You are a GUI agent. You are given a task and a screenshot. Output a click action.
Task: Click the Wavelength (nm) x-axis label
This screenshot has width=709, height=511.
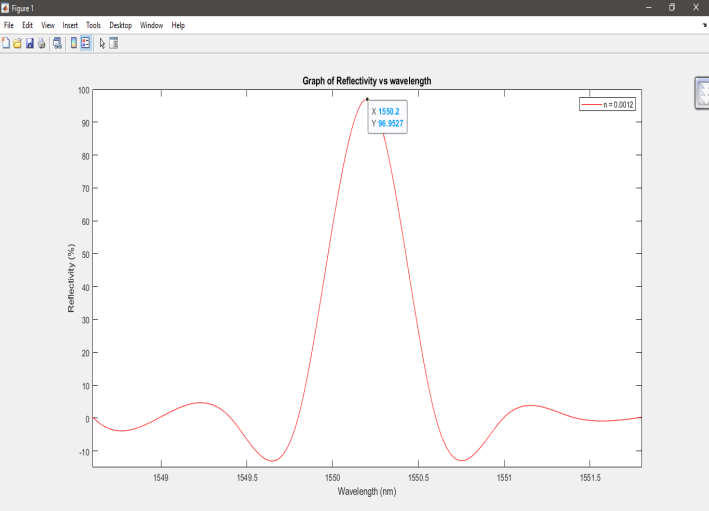pos(367,491)
